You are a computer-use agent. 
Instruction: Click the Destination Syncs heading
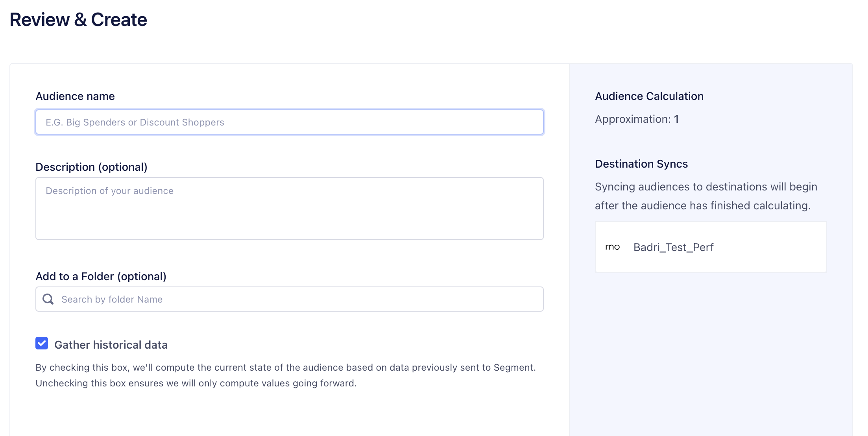click(x=641, y=164)
